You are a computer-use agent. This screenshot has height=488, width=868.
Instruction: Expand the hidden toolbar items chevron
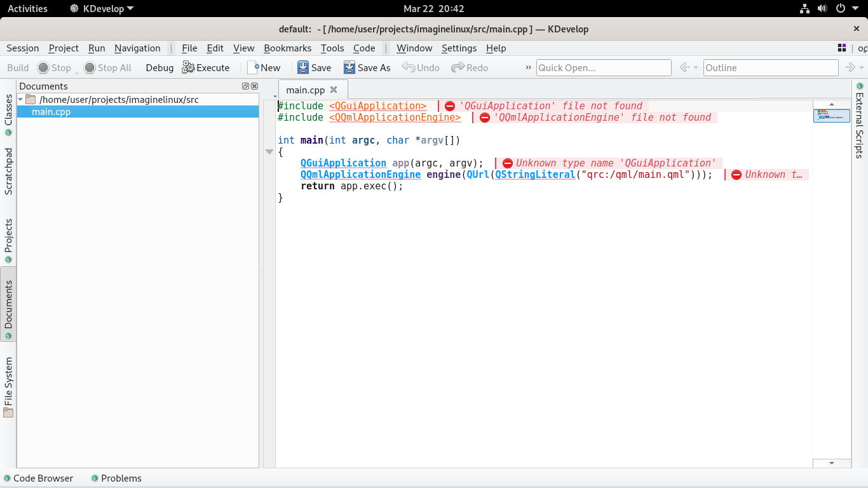(x=528, y=68)
